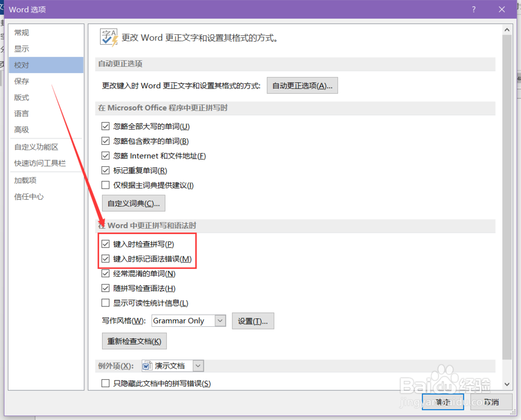Click the scrollbar down arrow
This screenshot has height=420, width=521.
click(507, 384)
